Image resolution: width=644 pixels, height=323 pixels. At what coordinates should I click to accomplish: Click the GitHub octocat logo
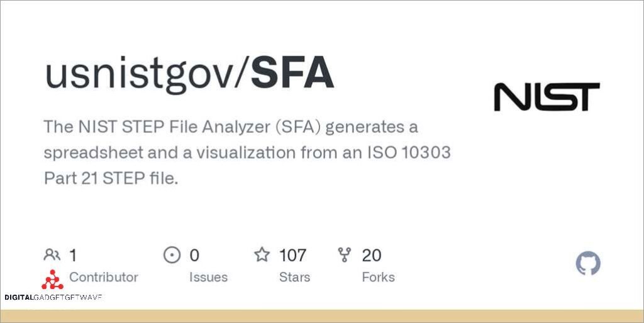pyautogui.click(x=588, y=264)
